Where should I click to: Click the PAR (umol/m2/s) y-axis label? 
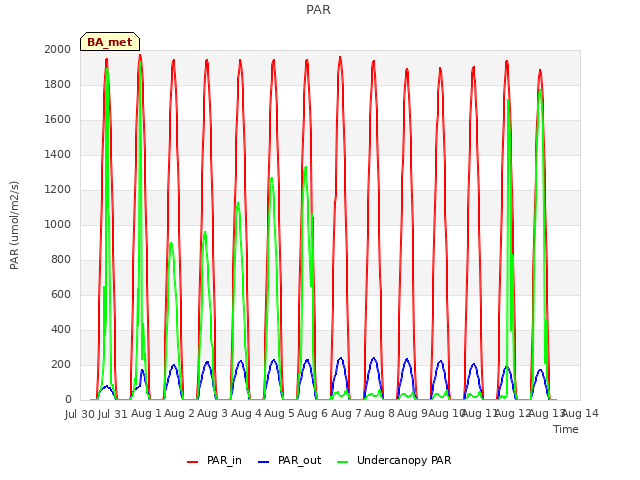click(14, 225)
